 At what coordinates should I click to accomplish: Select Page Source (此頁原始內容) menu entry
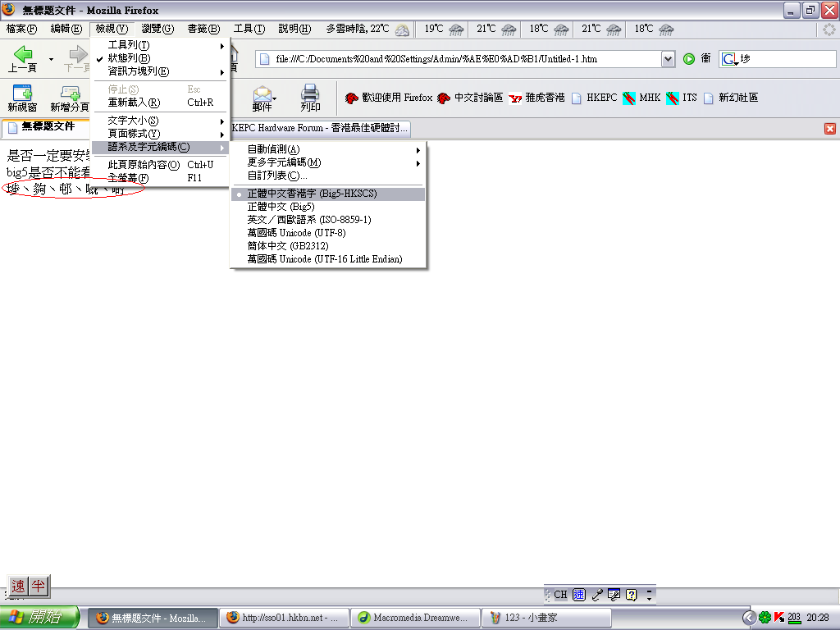click(x=144, y=165)
